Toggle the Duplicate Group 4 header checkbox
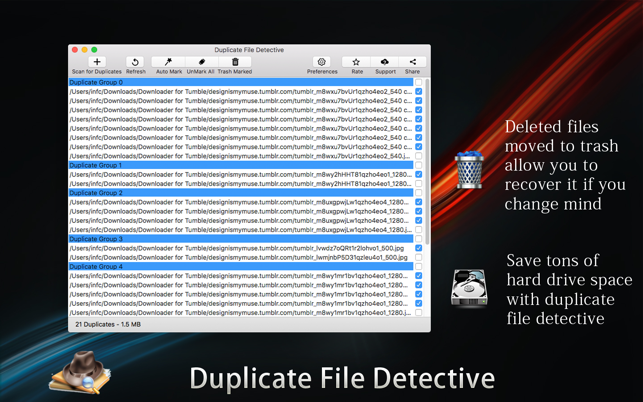Image resolution: width=643 pixels, height=402 pixels. coord(419,267)
